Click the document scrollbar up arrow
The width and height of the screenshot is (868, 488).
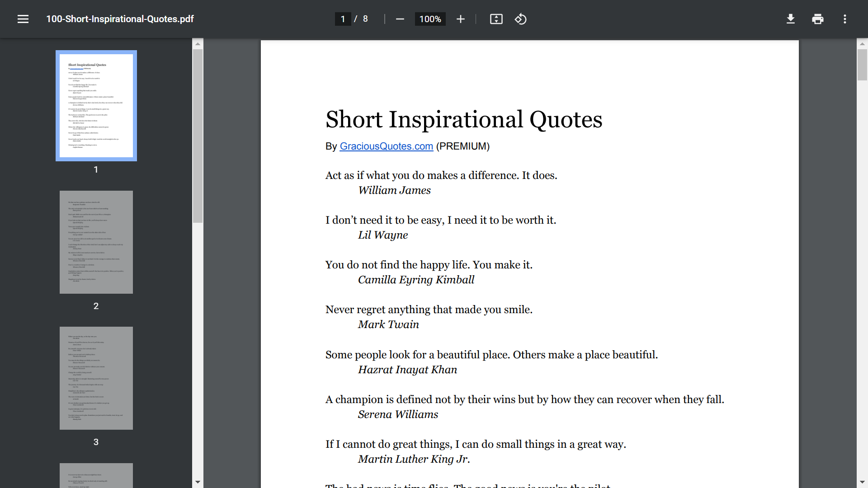862,44
